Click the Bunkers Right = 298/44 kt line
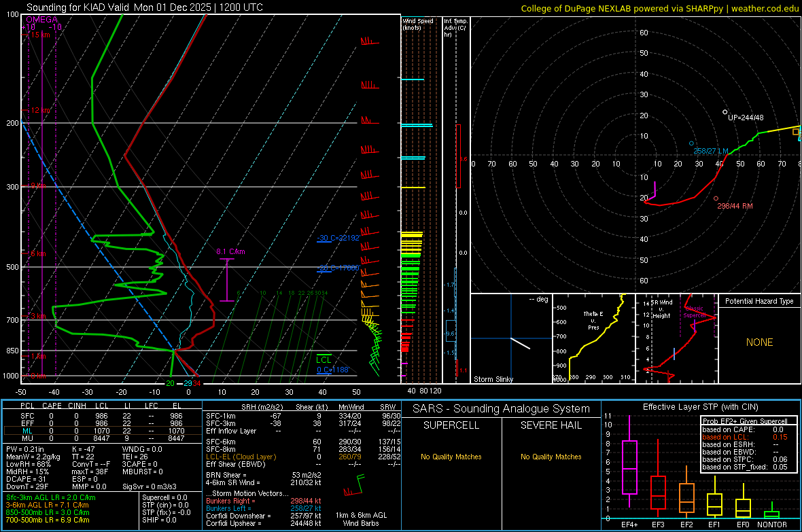The width and height of the screenshot is (802, 532). [264, 501]
